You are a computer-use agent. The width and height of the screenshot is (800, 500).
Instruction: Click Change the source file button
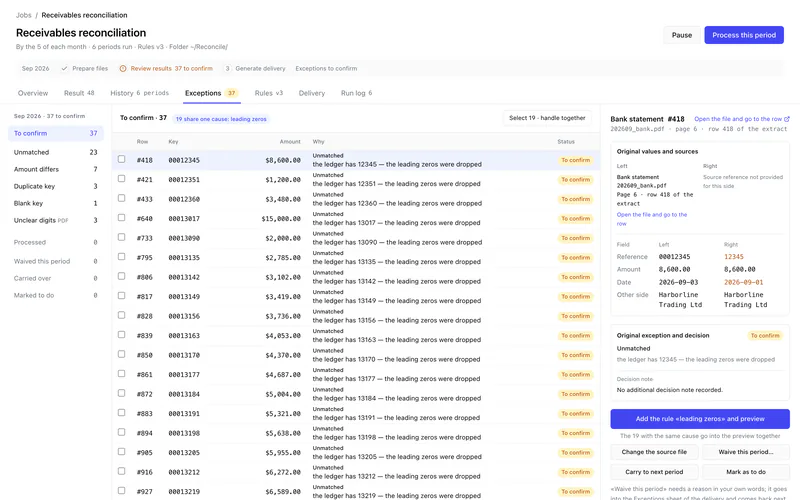tap(654, 452)
